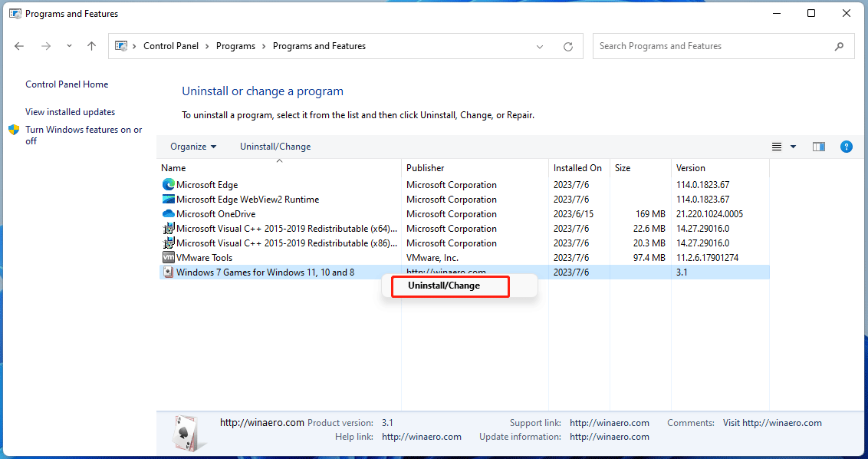Sort by the Name column header
This screenshot has height=459, width=868.
pyautogui.click(x=279, y=168)
